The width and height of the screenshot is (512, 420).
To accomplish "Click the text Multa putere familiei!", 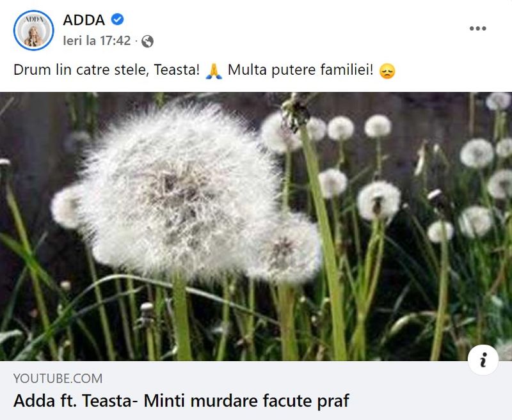I will [300, 70].
